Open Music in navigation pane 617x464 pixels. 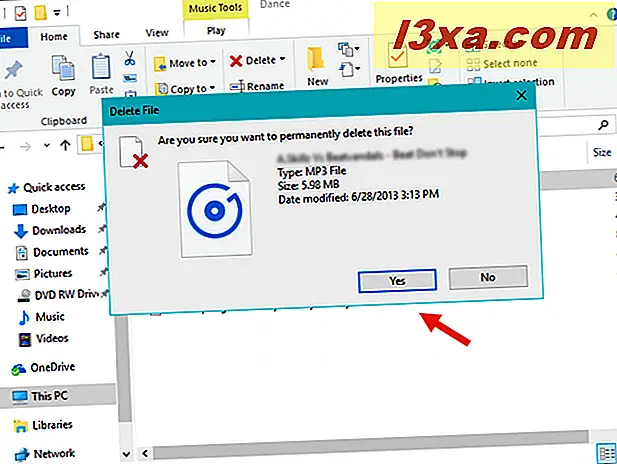click(x=42, y=317)
